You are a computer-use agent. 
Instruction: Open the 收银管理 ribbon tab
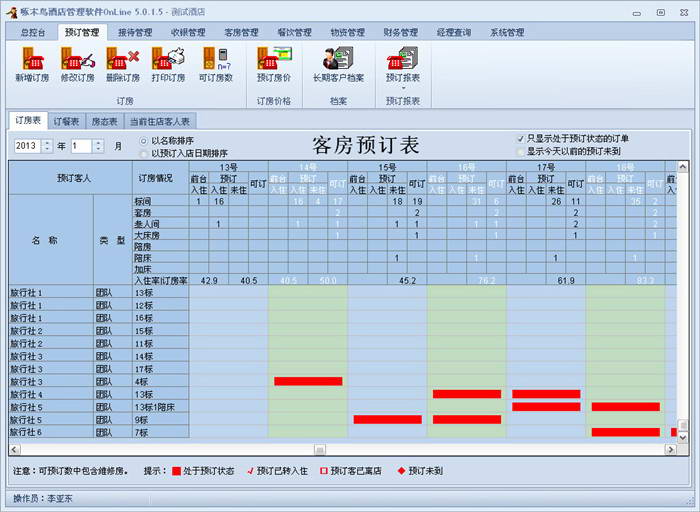(x=188, y=33)
